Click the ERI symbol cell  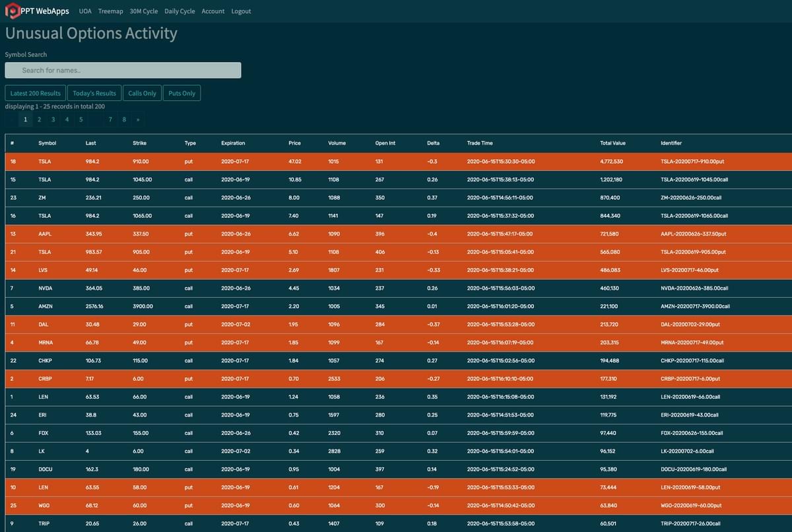click(x=43, y=415)
